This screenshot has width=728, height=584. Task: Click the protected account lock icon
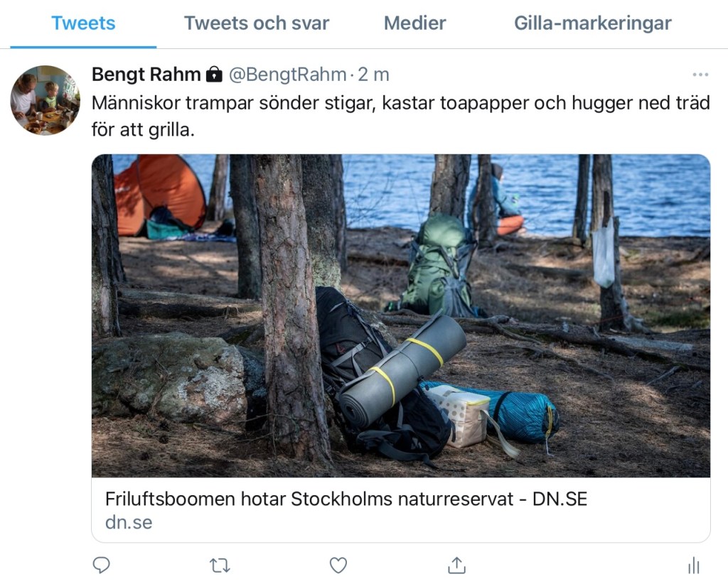click(x=214, y=74)
